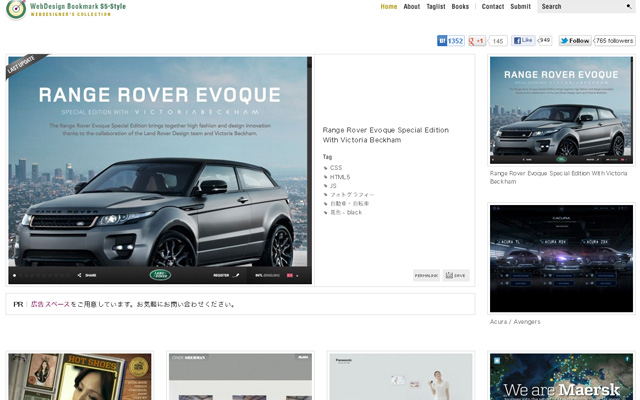Click the Acura / Avengers caption
This screenshot has width=640, height=400.
(x=515, y=322)
